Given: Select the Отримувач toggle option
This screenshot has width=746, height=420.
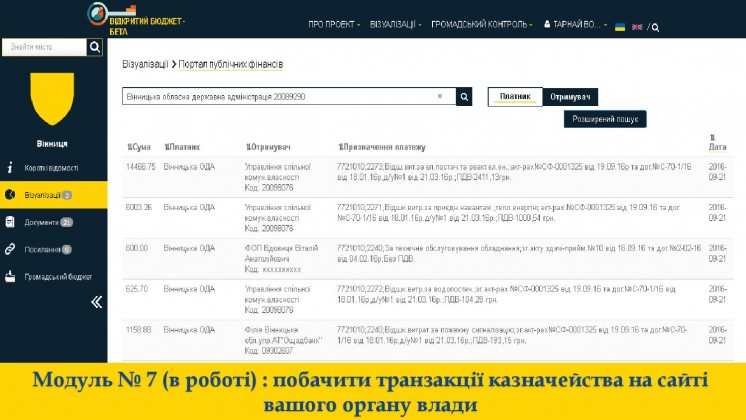Looking at the screenshot, I should coord(569,97).
